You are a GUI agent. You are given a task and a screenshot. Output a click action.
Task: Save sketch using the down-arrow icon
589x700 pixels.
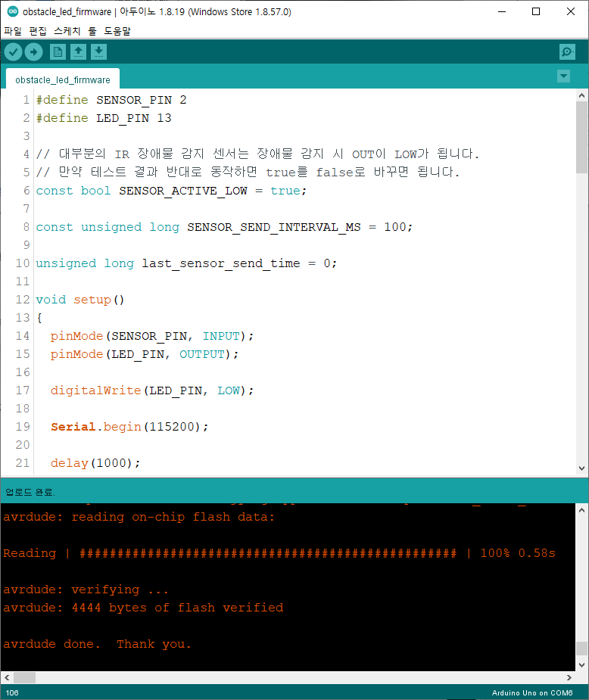tap(98, 52)
